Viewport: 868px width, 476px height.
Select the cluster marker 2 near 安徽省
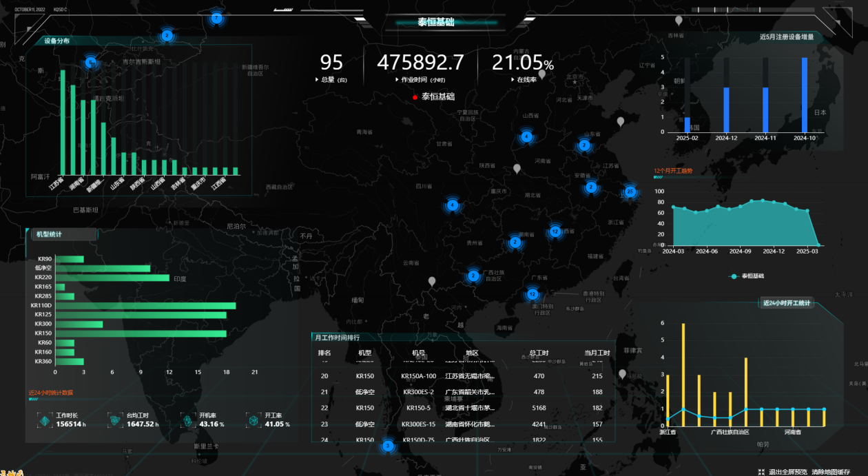pyautogui.click(x=591, y=187)
